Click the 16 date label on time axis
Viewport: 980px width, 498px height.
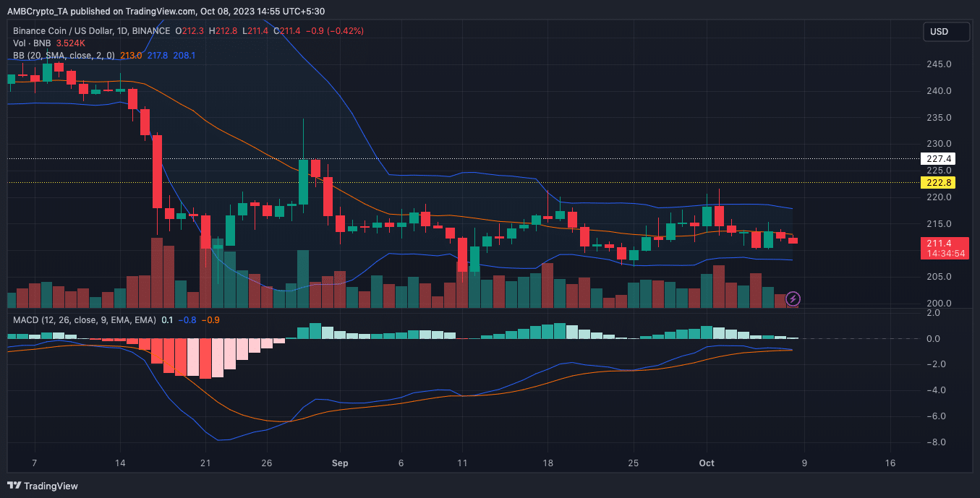click(890, 463)
